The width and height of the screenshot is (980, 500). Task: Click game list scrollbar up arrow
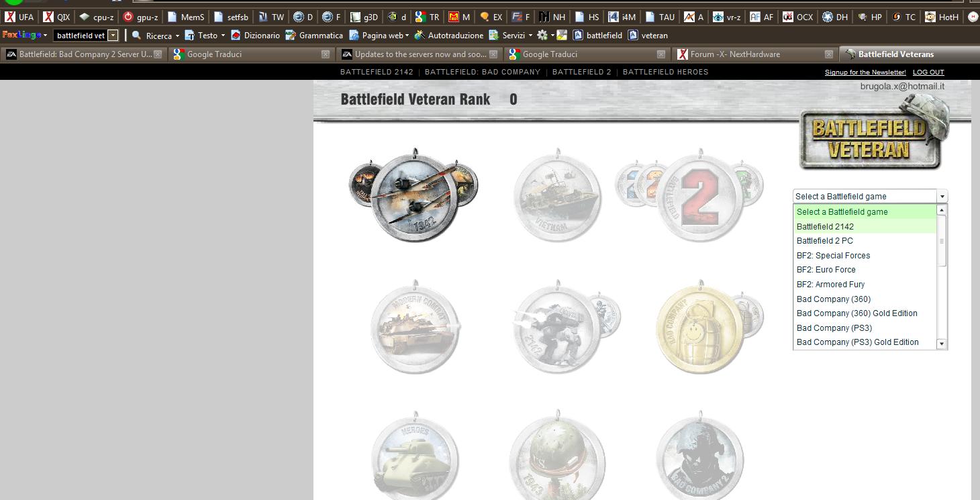pyautogui.click(x=942, y=210)
